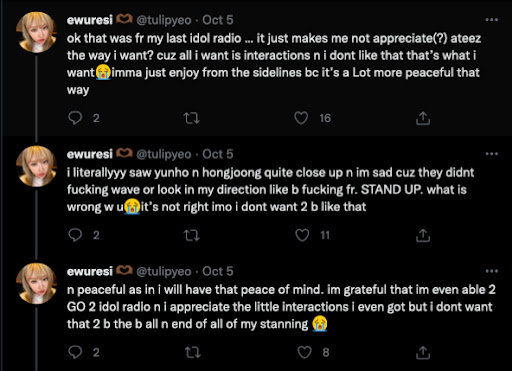The width and height of the screenshot is (512, 371).
Task: Open more options on the first tweet
Action: (492, 20)
